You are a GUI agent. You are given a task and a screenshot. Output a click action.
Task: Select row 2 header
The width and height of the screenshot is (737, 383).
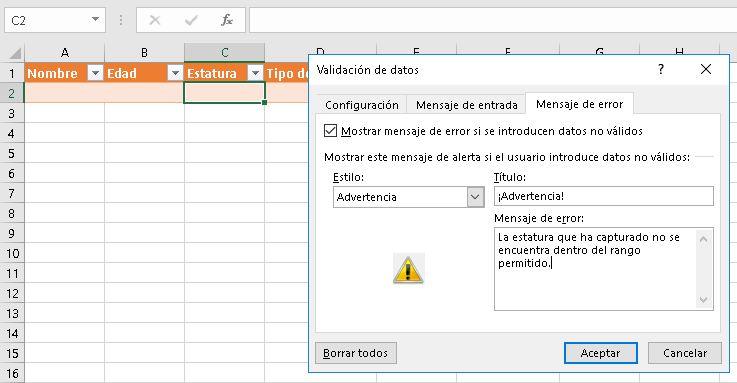pos(12,94)
